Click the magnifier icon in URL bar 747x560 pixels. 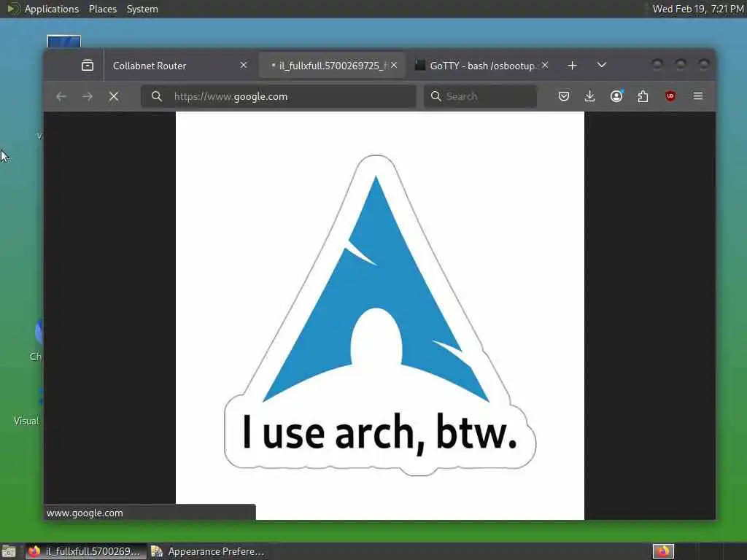pyautogui.click(x=157, y=97)
